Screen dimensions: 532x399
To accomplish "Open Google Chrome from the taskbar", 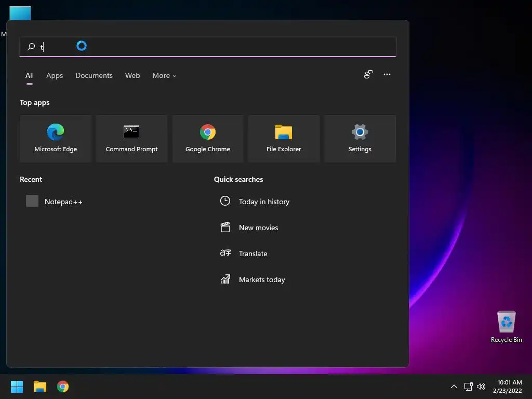I will pos(63,387).
